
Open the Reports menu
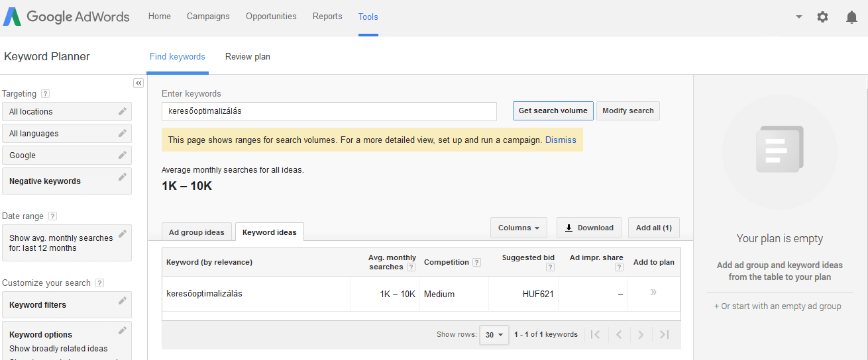tap(327, 17)
